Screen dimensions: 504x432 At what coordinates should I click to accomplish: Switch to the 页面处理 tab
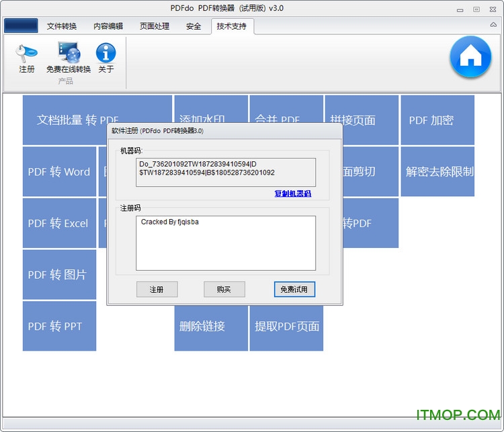pos(155,26)
